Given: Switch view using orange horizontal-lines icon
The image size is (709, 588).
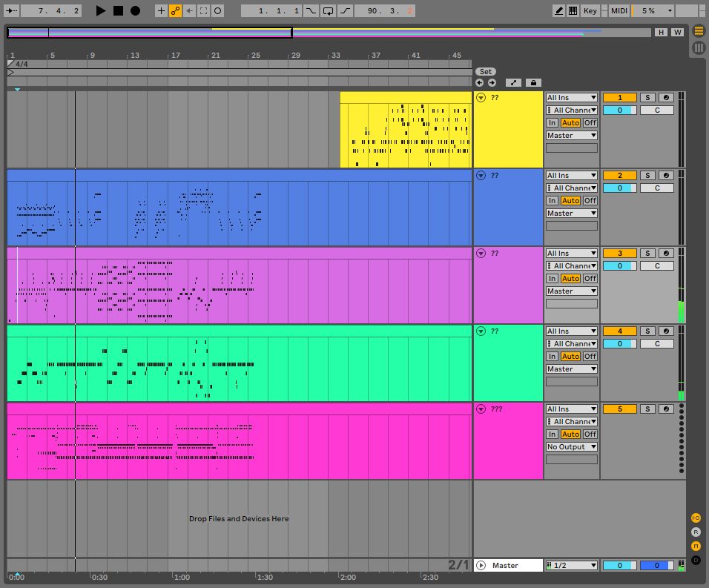Looking at the screenshot, I should [x=699, y=30].
